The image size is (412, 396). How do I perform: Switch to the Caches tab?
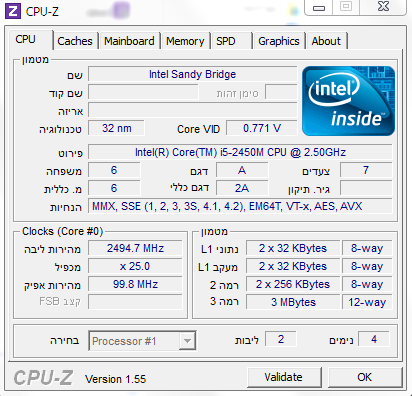(75, 41)
